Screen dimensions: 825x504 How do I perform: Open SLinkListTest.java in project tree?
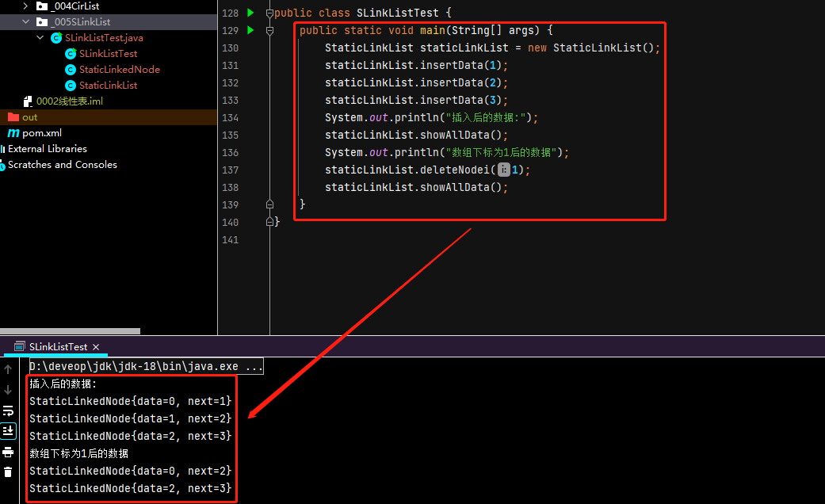pos(104,38)
